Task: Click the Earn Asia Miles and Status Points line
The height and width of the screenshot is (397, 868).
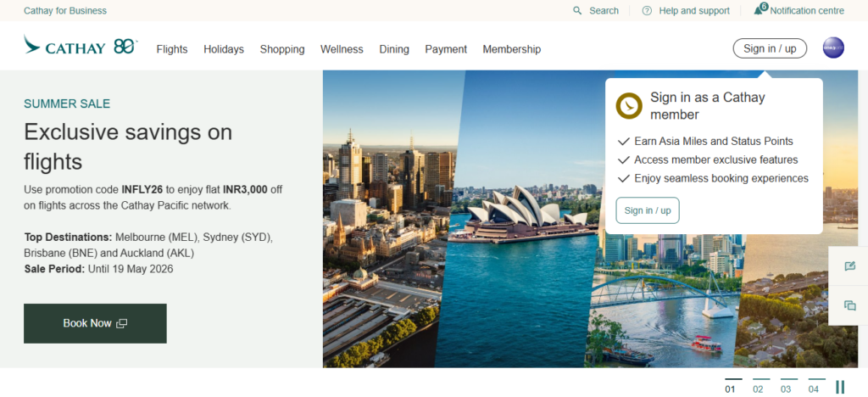Action: coord(714,141)
